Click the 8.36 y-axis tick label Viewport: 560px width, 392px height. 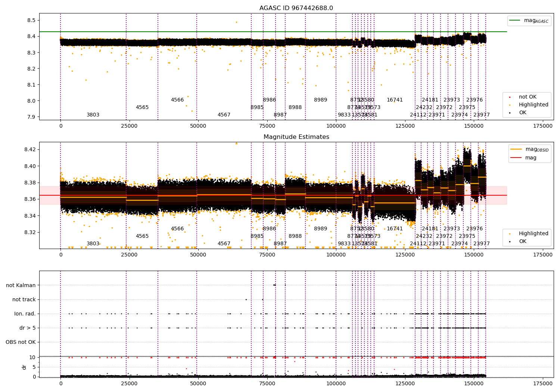(30, 199)
